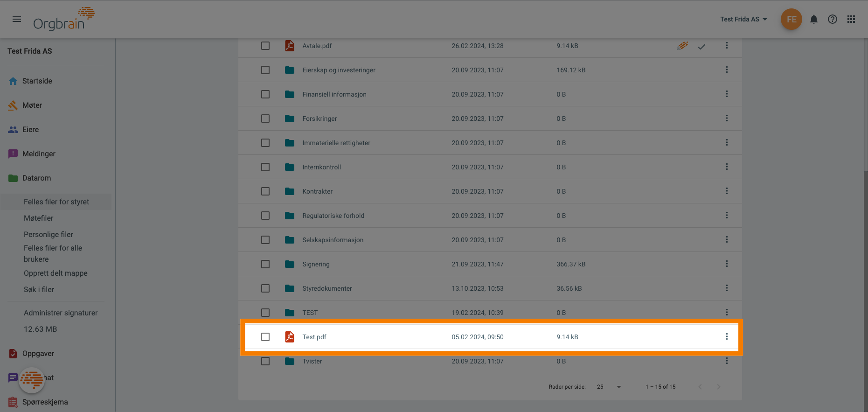The image size is (868, 412).
Task: Open the Rader per side dropdown
Action: (609, 387)
